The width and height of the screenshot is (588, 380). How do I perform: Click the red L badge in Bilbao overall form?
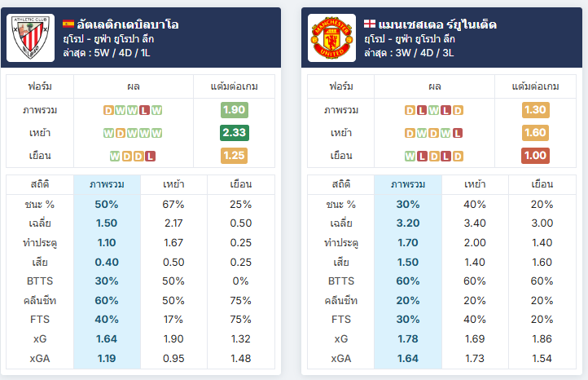144,110
